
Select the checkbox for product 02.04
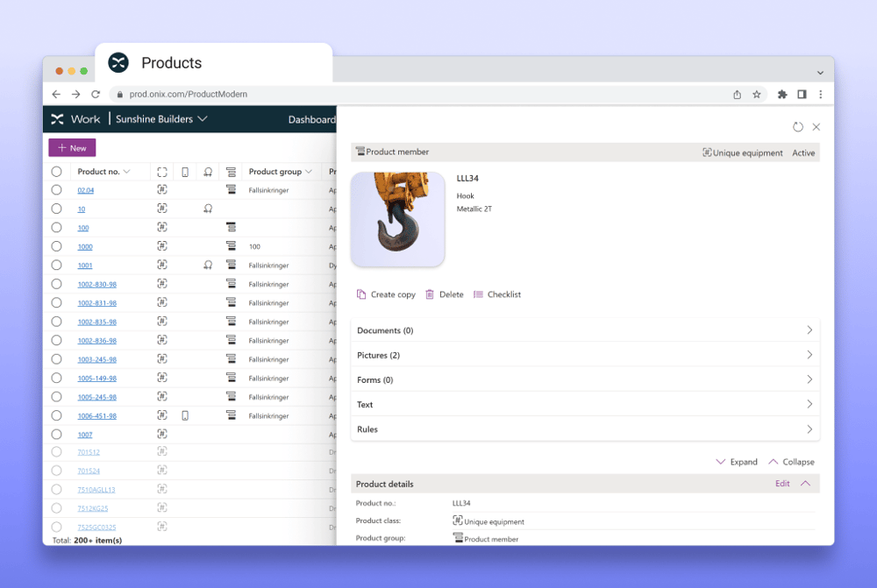pos(56,190)
